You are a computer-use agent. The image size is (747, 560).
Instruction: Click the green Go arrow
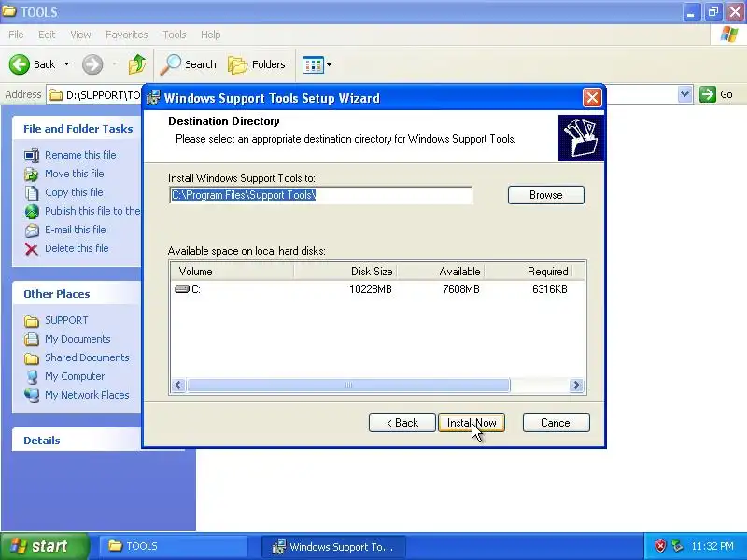point(708,94)
